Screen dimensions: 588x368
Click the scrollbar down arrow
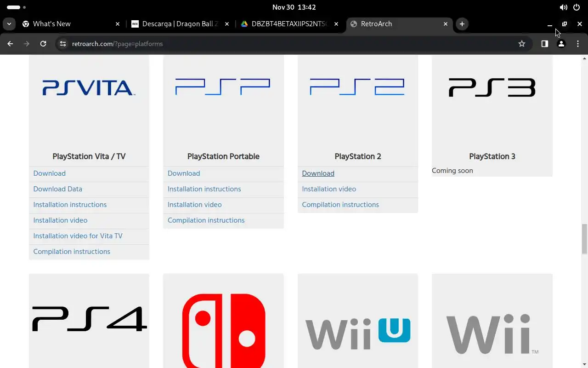pyautogui.click(x=585, y=365)
